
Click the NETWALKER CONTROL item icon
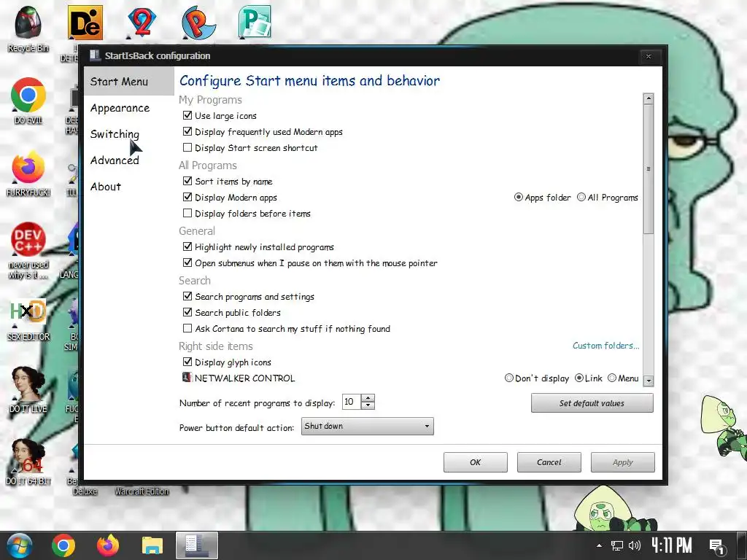(x=187, y=377)
